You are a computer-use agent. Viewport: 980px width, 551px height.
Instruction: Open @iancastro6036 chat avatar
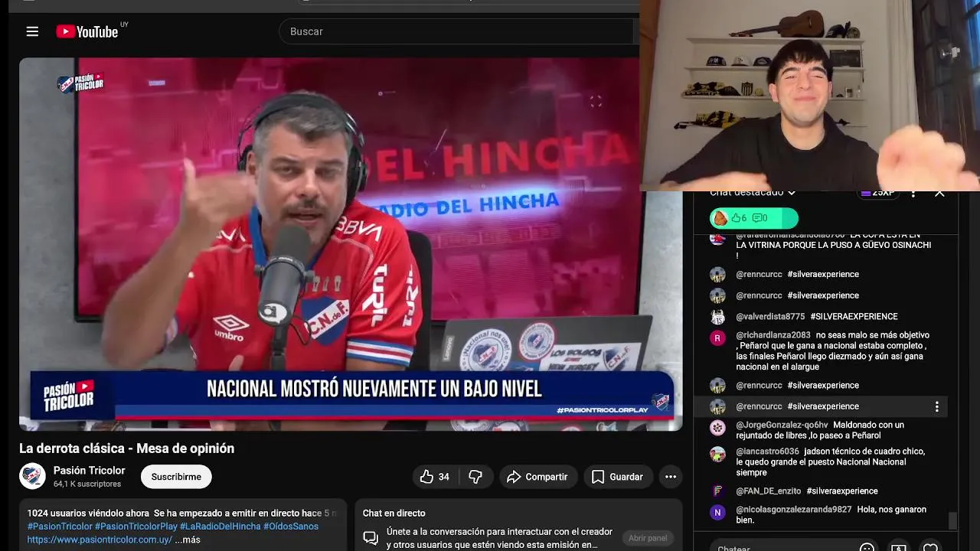(x=717, y=455)
